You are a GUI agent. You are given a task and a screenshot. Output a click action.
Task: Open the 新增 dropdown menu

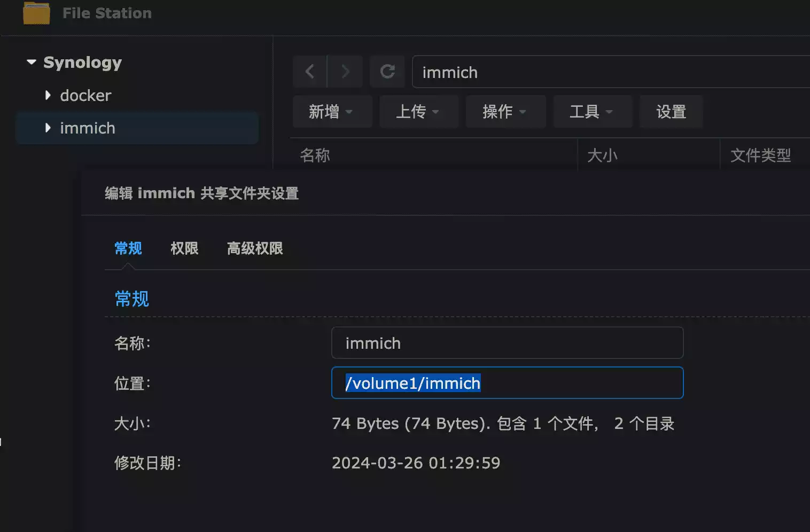(331, 112)
